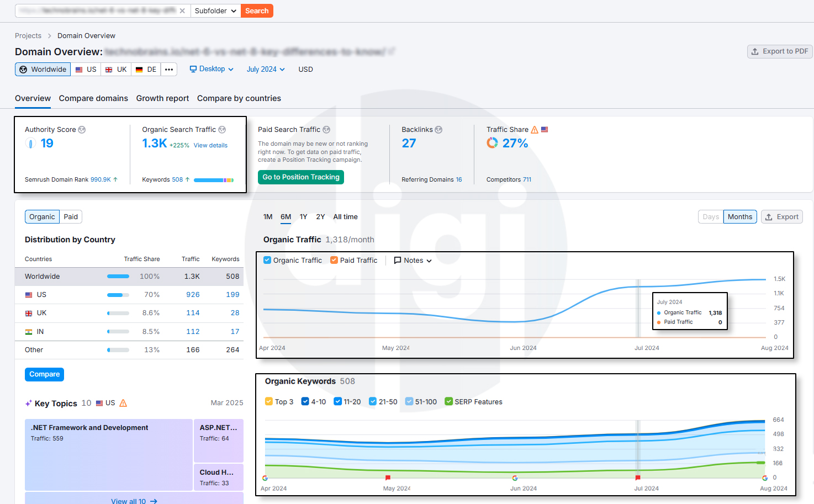
Task: Click the US flag next to Traffic Share
Action: point(545,129)
